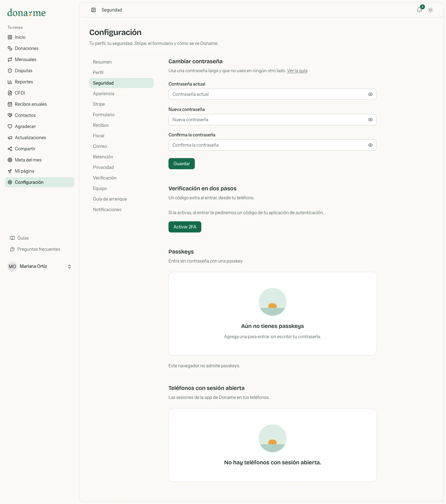
Task: Open the Ver la guía link
Action: pos(297,71)
